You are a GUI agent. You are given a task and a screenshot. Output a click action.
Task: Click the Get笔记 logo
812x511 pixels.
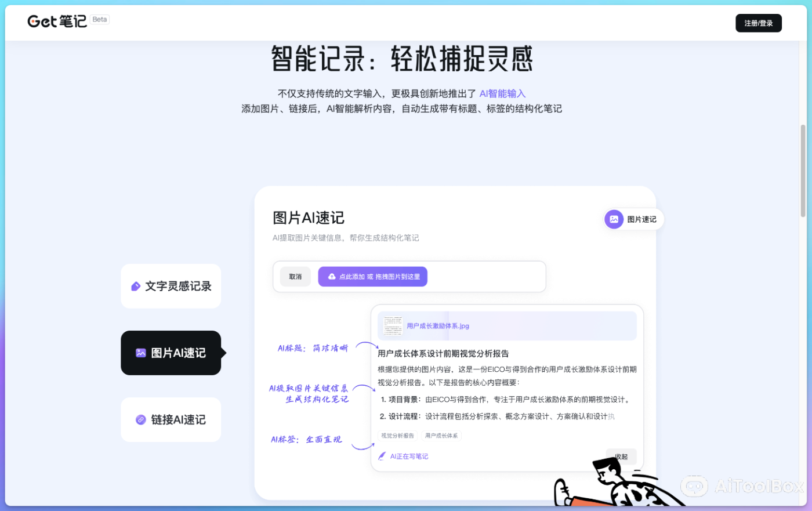point(57,21)
